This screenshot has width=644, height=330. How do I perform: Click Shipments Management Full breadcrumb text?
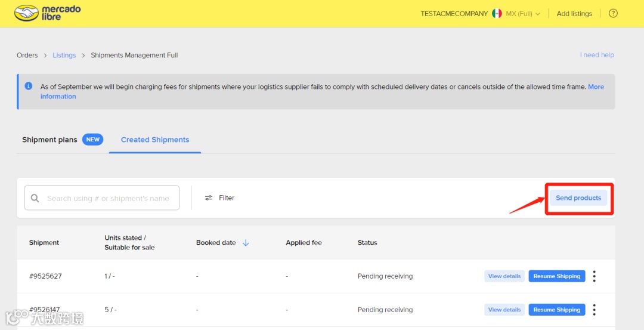pos(134,55)
